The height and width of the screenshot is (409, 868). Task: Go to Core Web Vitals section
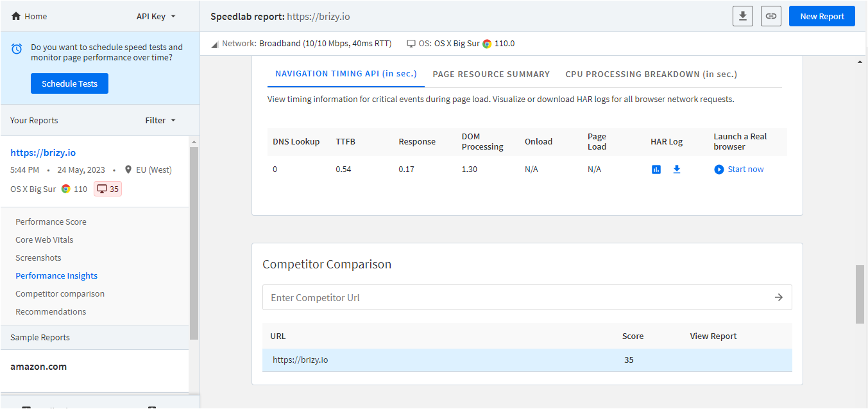click(44, 239)
